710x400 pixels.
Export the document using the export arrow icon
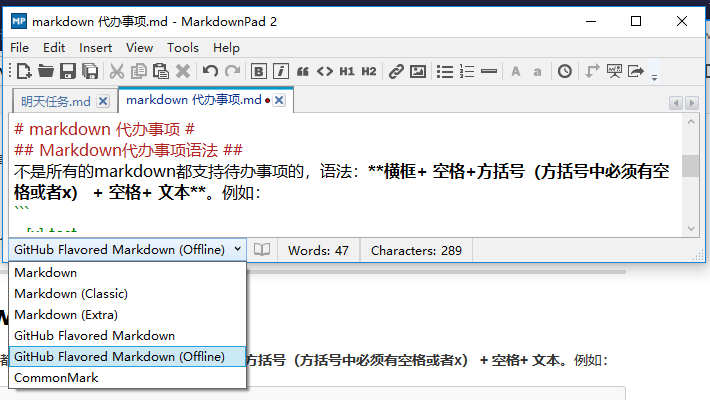point(636,71)
